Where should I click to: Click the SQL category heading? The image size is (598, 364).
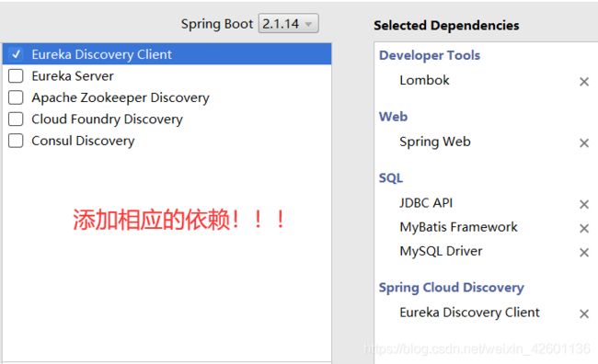click(x=390, y=178)
